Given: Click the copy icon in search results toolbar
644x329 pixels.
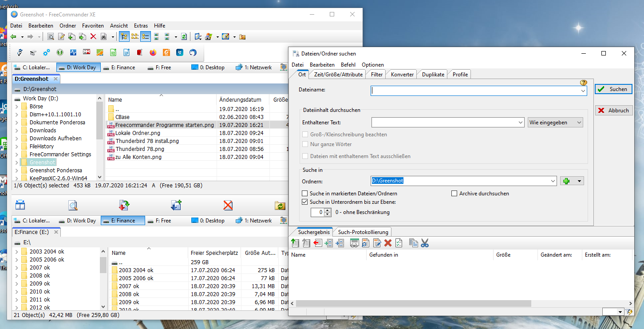Looking at the screenshot, I should 414,243.
